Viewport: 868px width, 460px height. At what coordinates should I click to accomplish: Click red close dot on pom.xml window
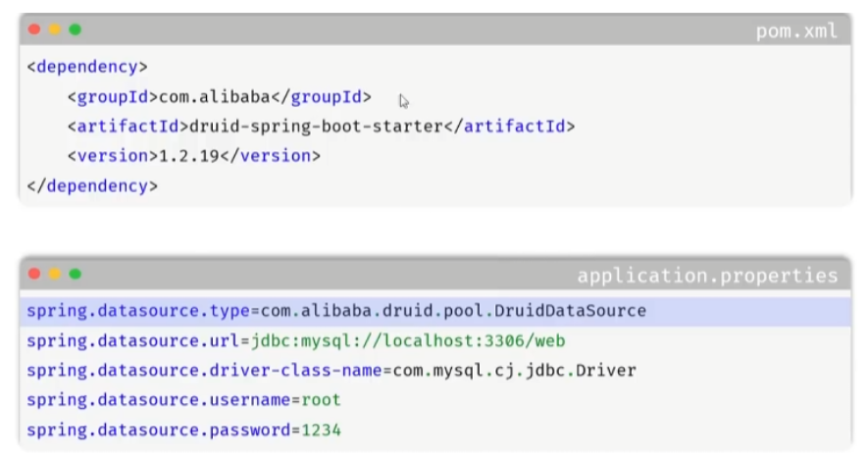(x=34, y=29)
